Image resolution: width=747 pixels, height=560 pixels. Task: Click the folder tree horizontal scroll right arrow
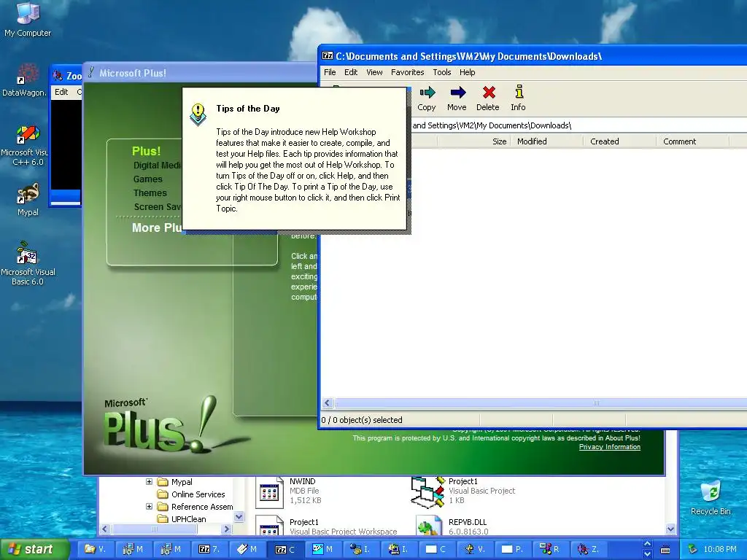point(228,529)
